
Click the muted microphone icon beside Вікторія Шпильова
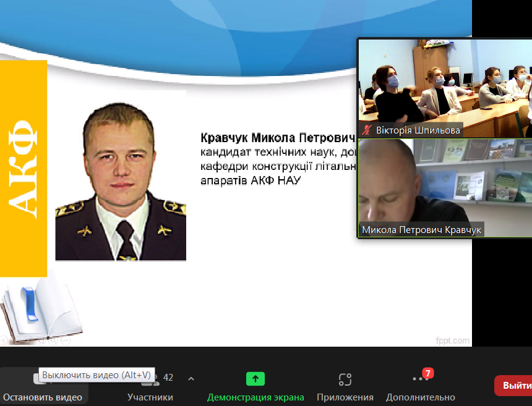(x=367, y=130)
